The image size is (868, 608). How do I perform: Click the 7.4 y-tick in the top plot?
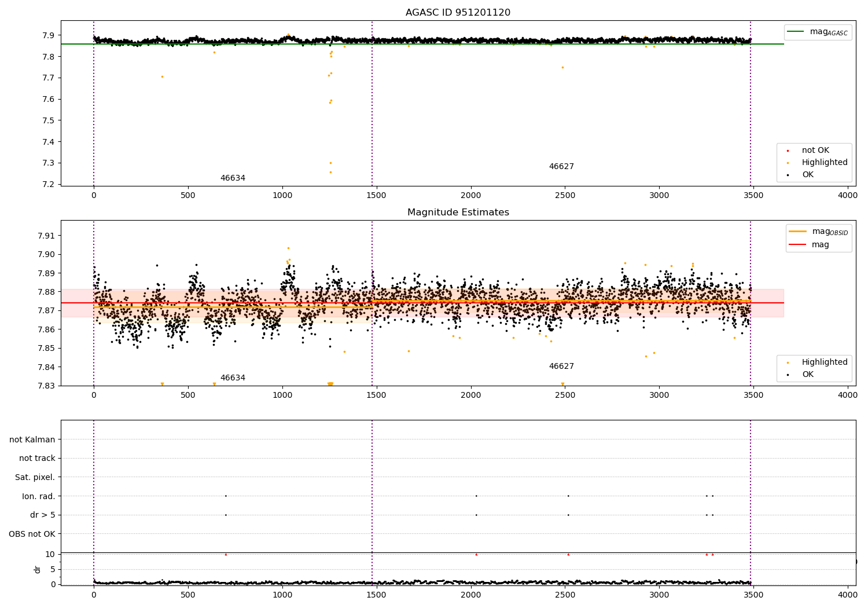pyautogui.click(x=49, y=142)
